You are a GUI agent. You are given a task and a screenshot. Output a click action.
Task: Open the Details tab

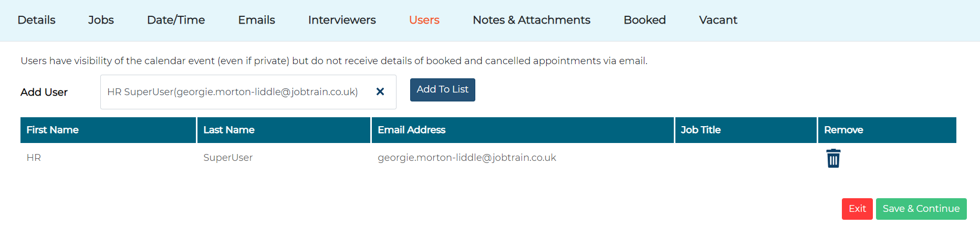tap(36, 20)
